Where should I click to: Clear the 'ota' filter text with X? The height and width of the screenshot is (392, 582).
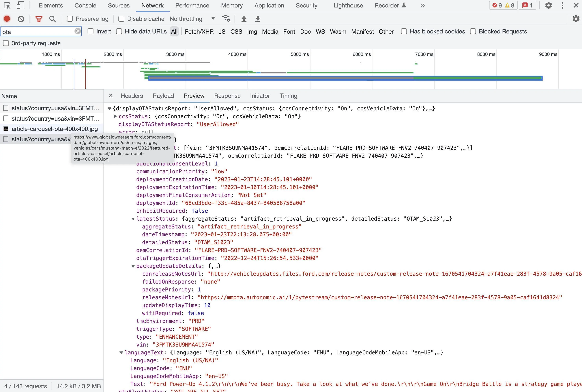(x=78, y=31)
